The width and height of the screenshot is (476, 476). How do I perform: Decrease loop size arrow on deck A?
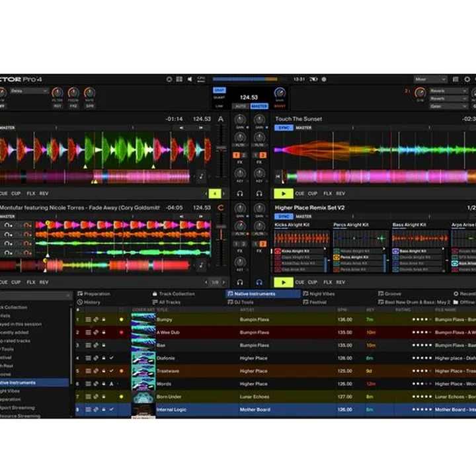pyautogui.click(x=206, y=193)
